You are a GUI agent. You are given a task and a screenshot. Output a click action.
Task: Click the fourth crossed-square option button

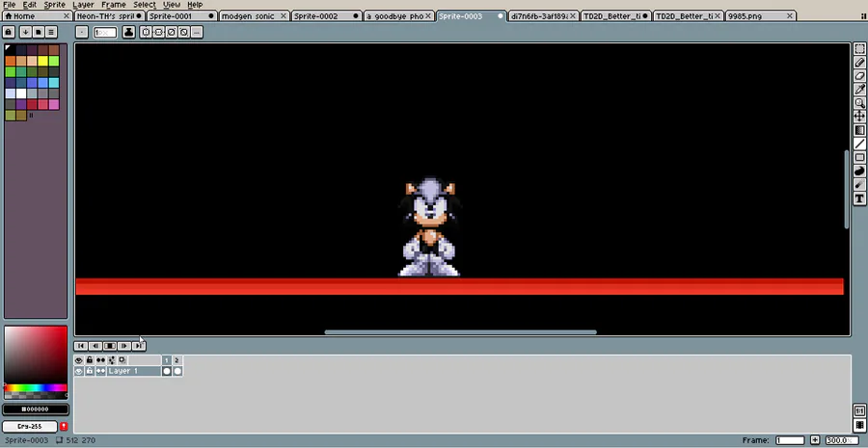[x=184, y=32]
